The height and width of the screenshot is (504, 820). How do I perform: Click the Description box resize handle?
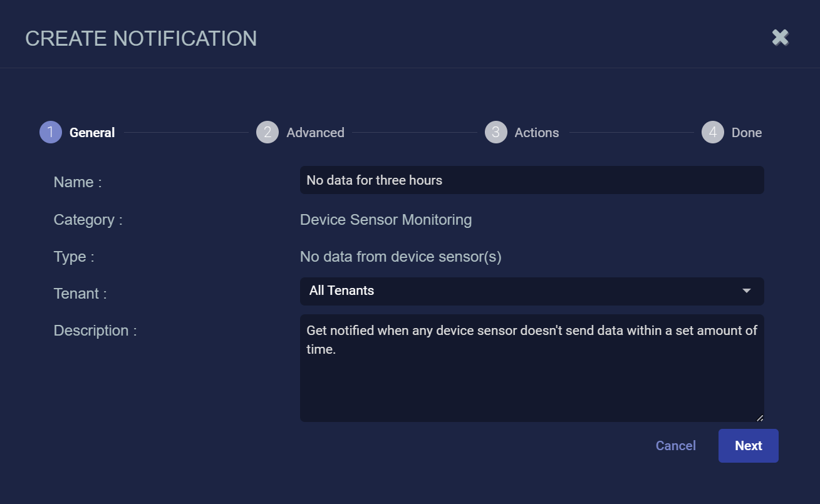[x=760, y=418]
